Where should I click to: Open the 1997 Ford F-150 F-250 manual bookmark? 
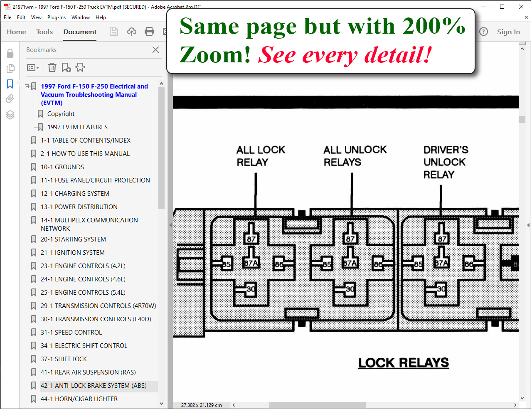[94, 95]
